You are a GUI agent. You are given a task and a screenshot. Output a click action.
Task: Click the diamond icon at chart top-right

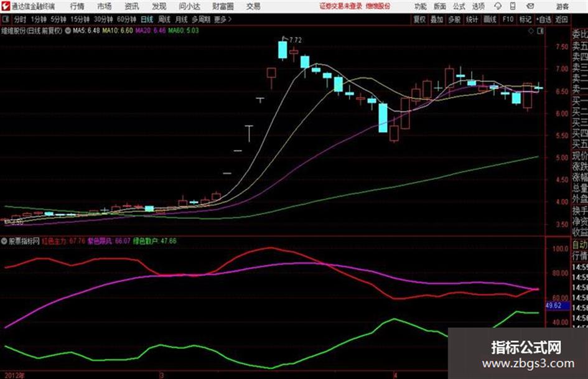(531, 31)
